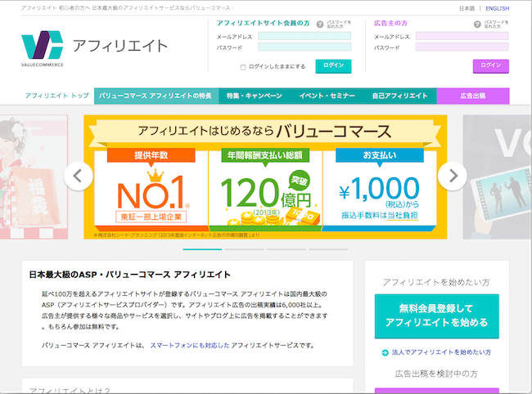
Task: Click アフィリエイトサイト会員の方 heading
Action: (264, 23)
